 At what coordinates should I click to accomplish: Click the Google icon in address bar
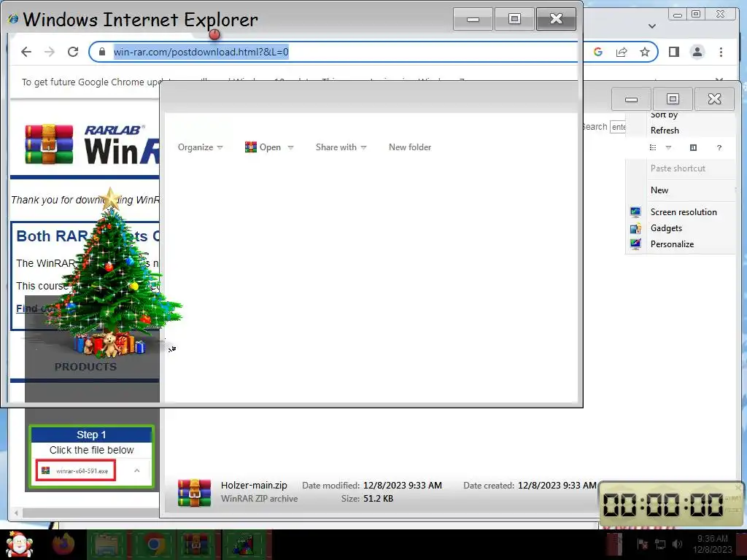(x=598, y=52)
